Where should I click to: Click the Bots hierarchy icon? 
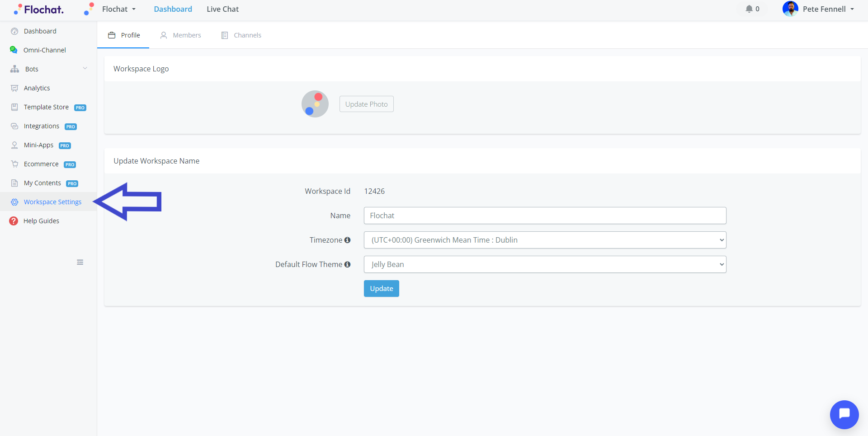click(x=14, y=69)
